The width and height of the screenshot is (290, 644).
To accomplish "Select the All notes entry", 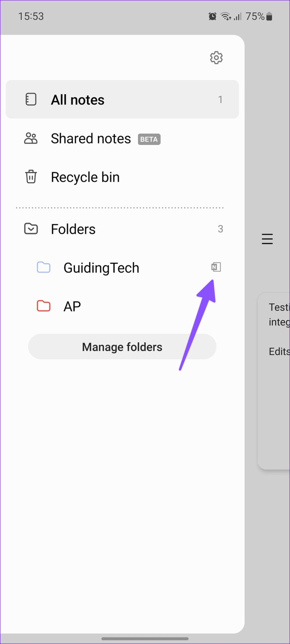I will [x=122, y=99].
